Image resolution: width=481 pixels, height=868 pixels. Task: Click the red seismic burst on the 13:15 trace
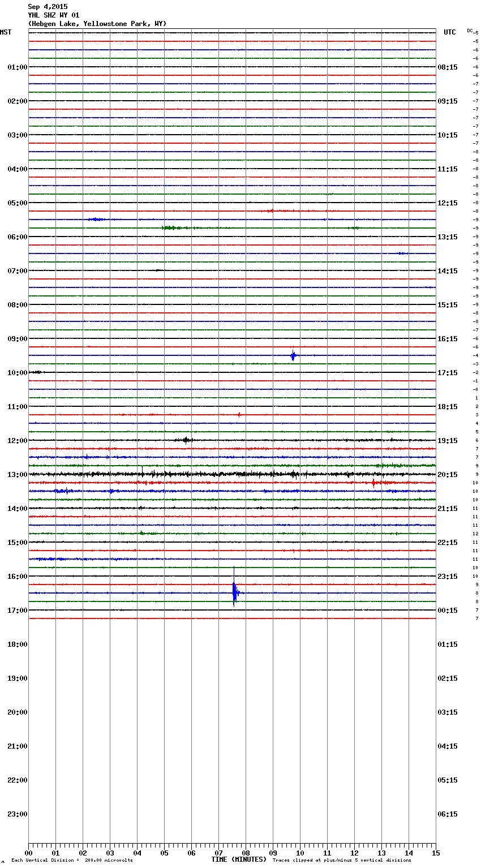(x=373, y=483)
